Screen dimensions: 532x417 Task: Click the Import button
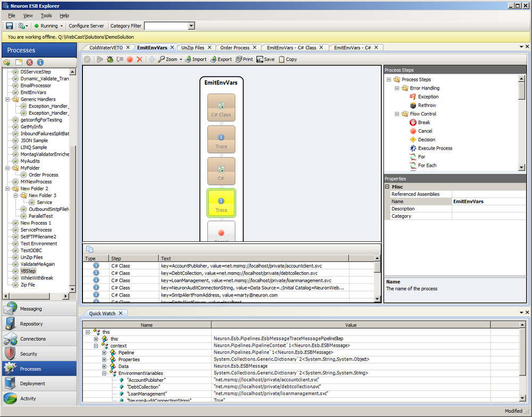click(x=196, y=60)
